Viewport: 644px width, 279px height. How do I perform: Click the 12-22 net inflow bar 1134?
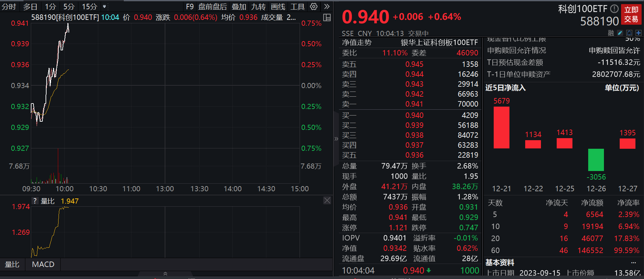pyautogui.click(x=533, y=144)
